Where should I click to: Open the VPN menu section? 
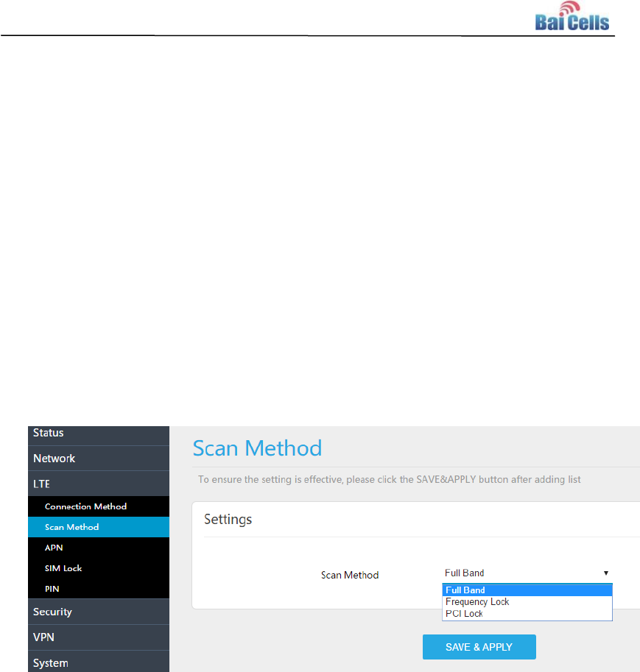[x=99, y=637]
